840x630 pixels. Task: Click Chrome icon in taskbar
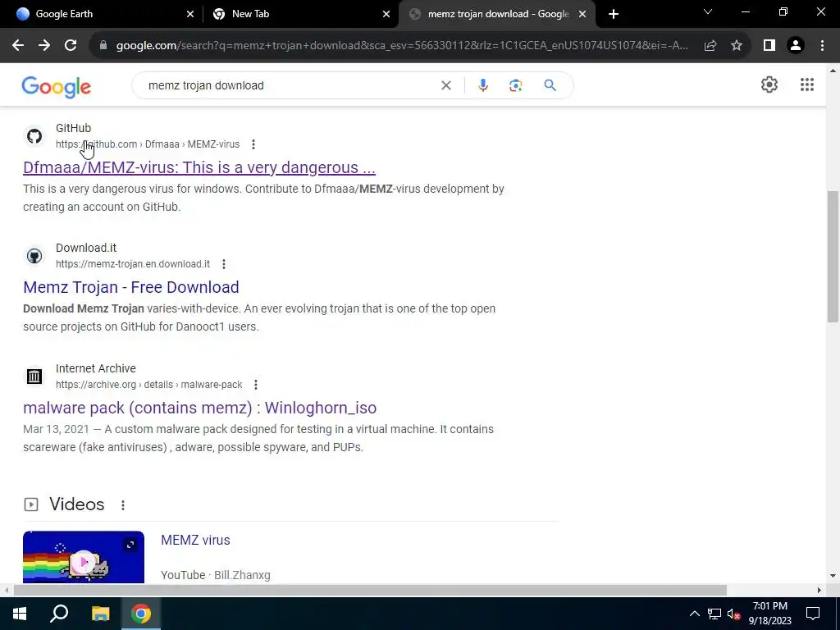click(141, 614)
